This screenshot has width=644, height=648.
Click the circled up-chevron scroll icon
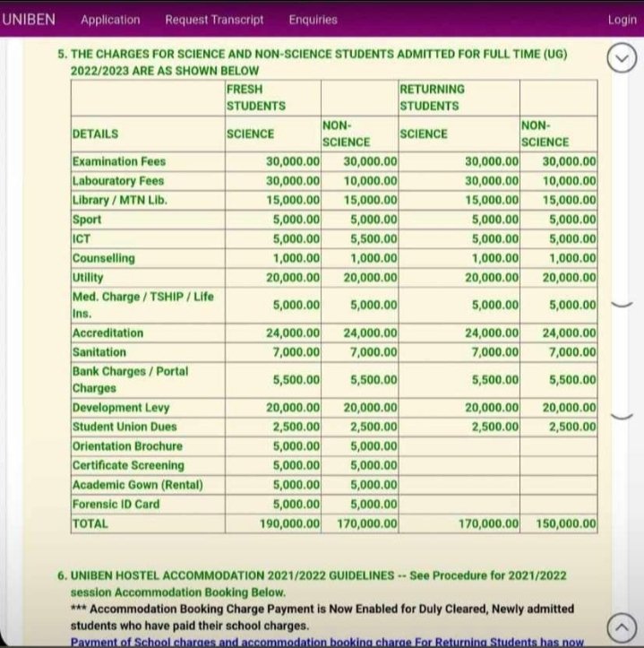tap(622, 628)
